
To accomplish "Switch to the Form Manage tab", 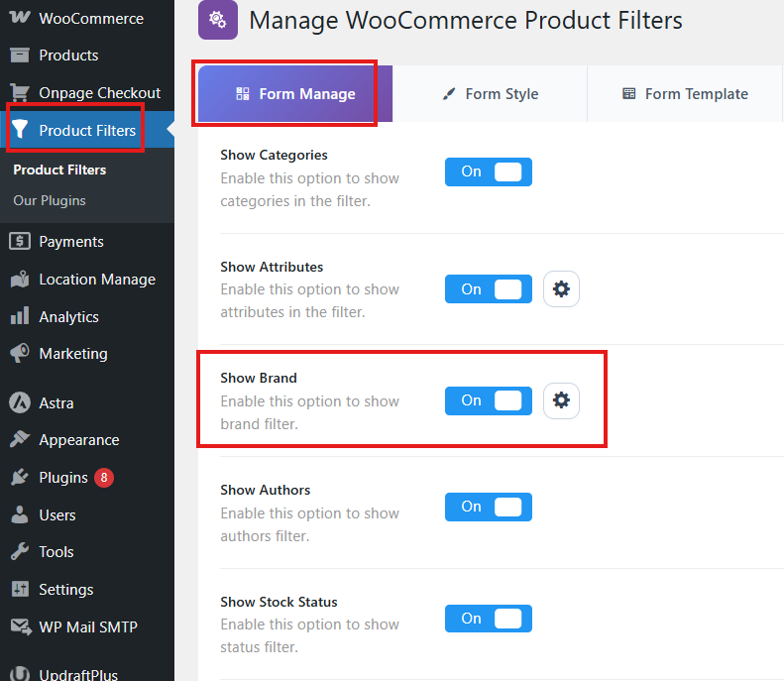I will pos(295,93).
